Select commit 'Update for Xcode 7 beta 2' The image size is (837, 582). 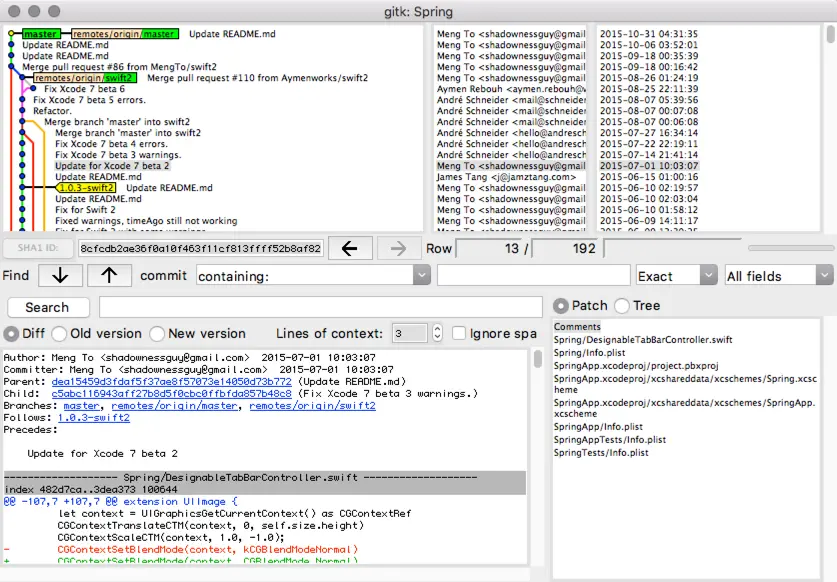tap(112, 166)
